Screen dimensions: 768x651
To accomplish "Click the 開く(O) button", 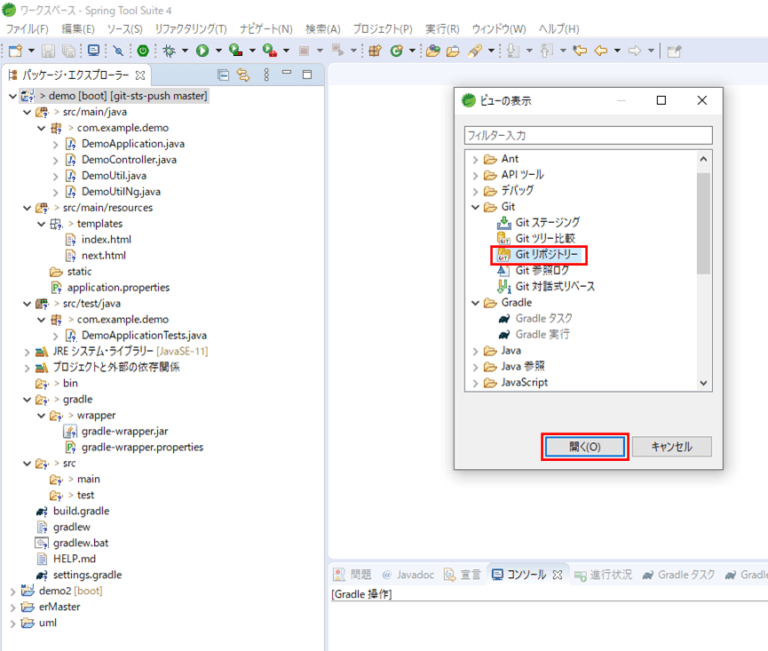I will click(x=584, y=447).
